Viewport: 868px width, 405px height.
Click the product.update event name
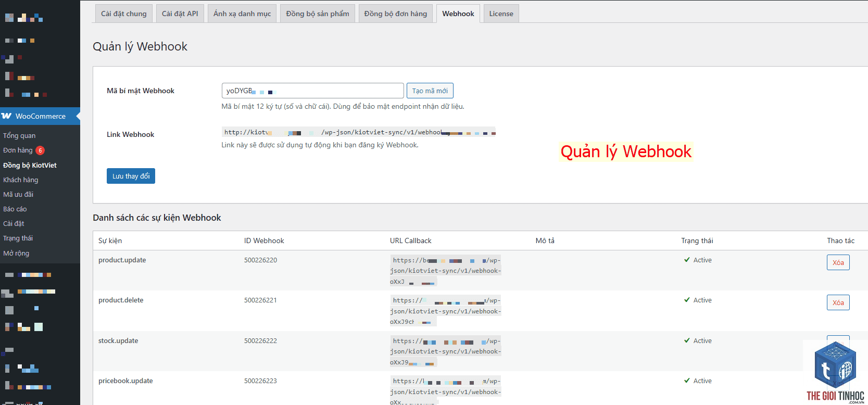click(x=122, y=260)
